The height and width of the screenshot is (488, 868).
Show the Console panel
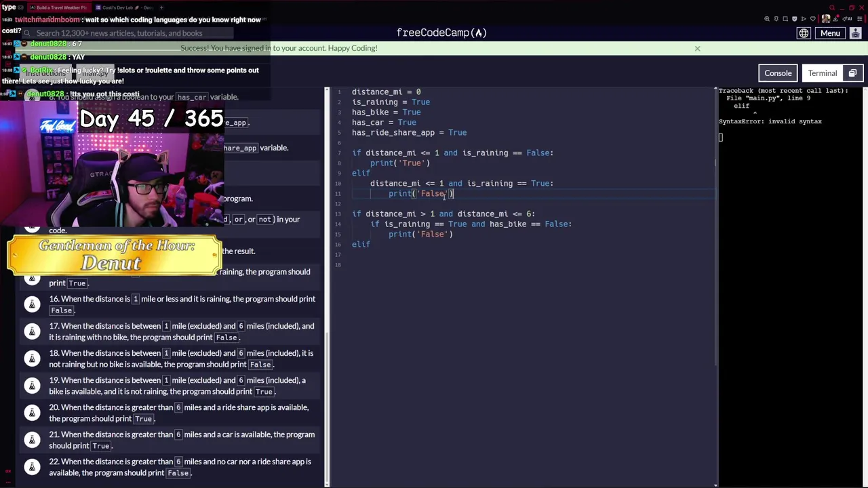pyautogui.click(x=778, y=73)
